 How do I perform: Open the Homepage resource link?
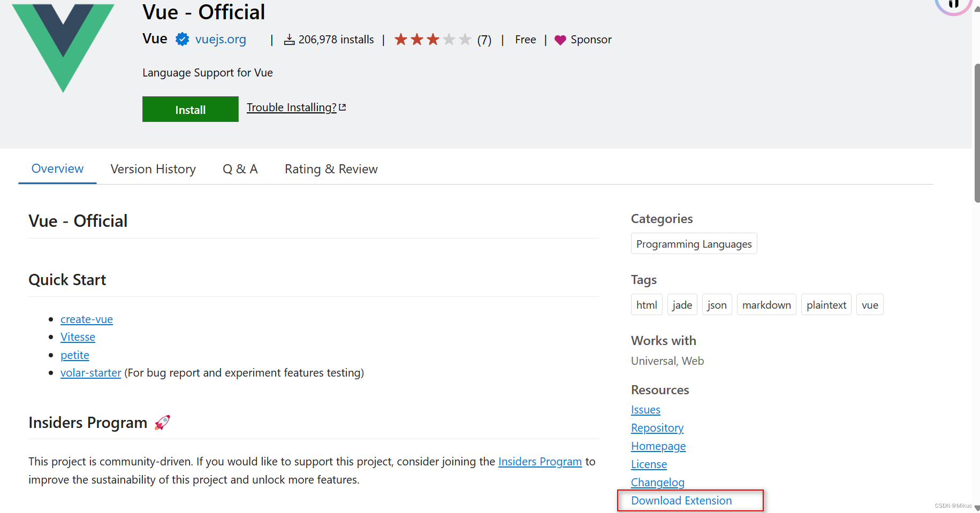coord(658,446)
